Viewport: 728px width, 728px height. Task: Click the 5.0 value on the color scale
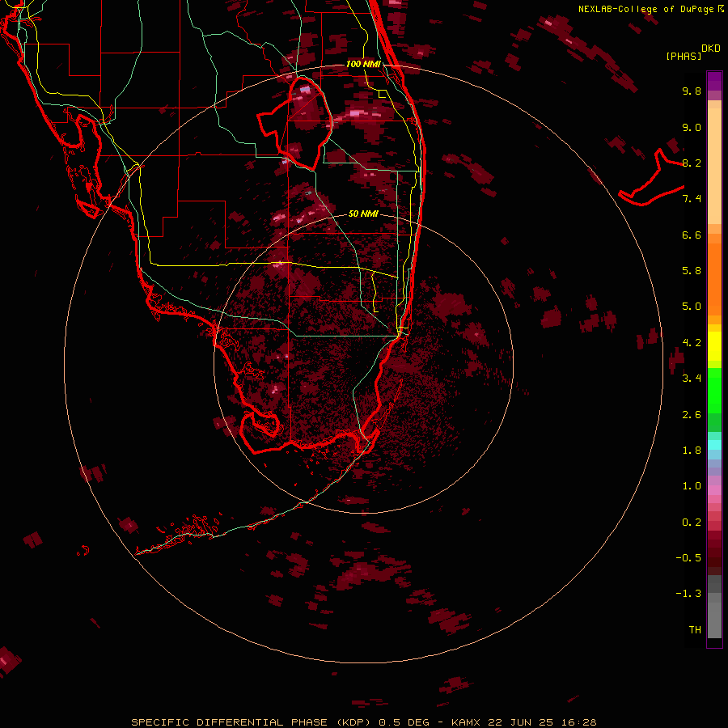692,307
